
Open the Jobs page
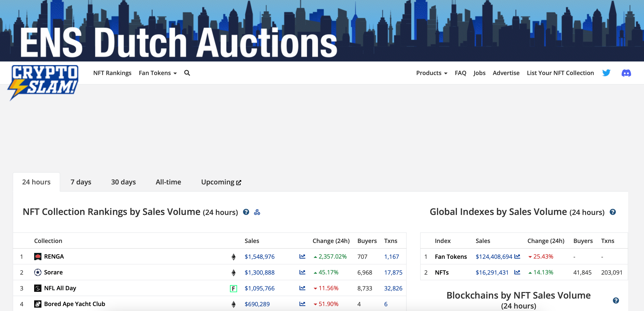[479, 73]
